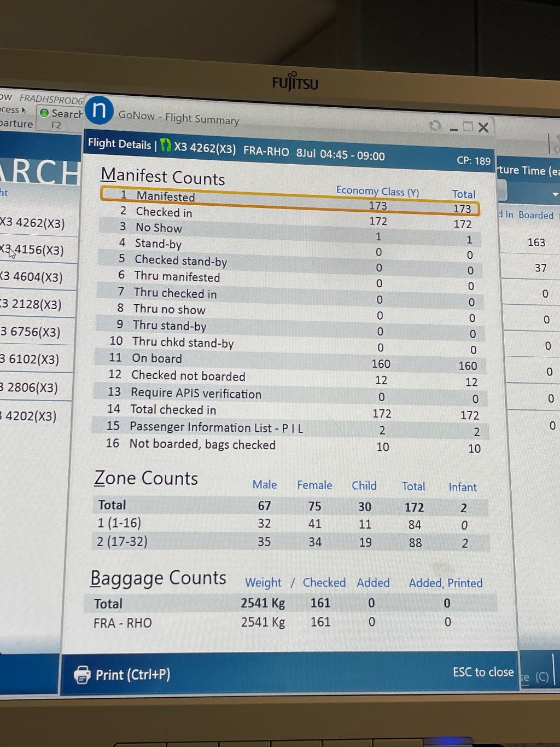Click the green flight status icon

(x=165, y=146)
